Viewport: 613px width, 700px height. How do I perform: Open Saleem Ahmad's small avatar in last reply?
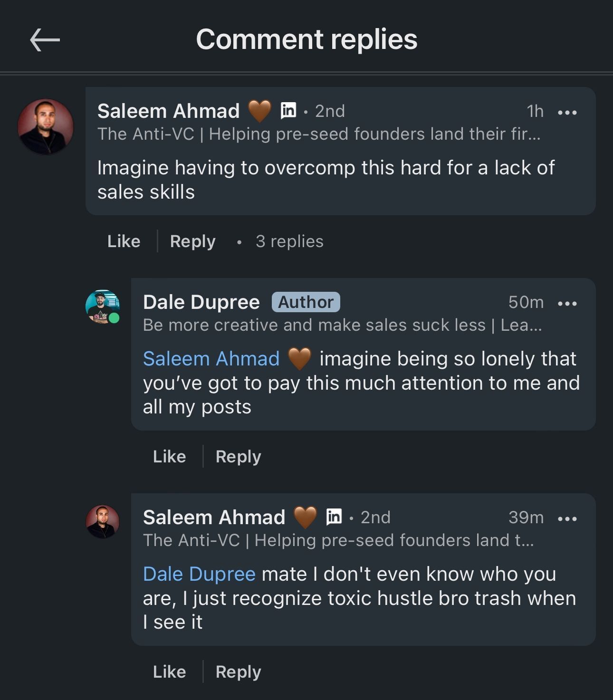tap(102, 522)
